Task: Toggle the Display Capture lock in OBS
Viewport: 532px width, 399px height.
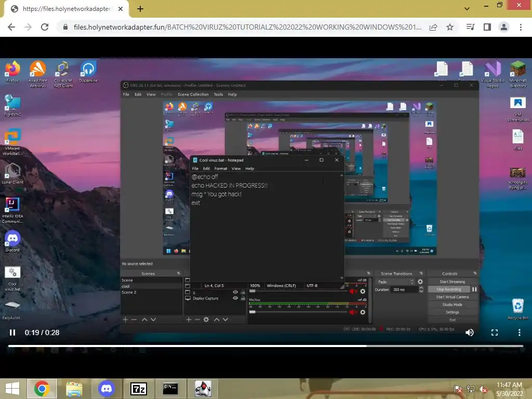Action: click(x=243, y=298)
